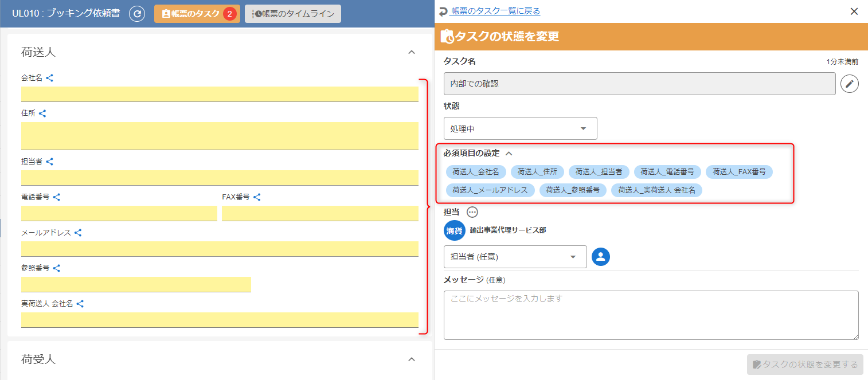The image size is (868, 380).
Task: Click the タスク名 field 内部での確認
Action: tap(640, 84)
